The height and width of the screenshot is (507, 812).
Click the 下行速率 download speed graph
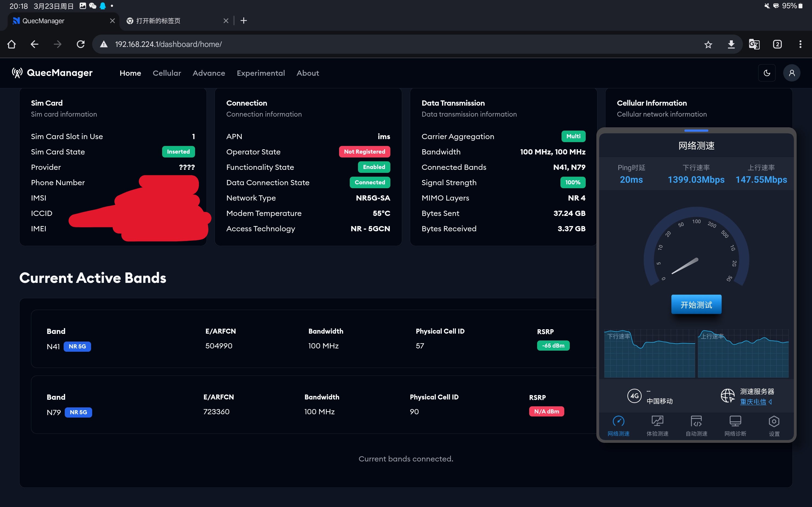(x=649, y=353)
